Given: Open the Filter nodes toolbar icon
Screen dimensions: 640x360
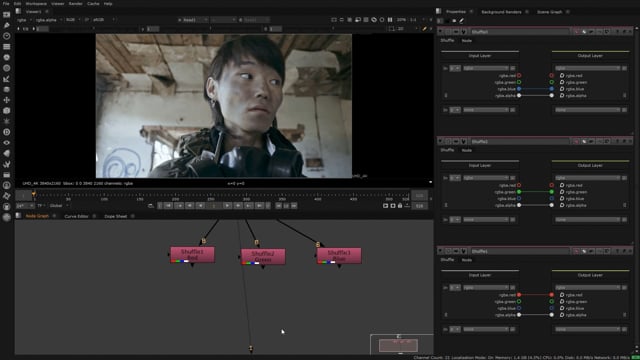Looking at the screenshot, I should click(7, 68).
